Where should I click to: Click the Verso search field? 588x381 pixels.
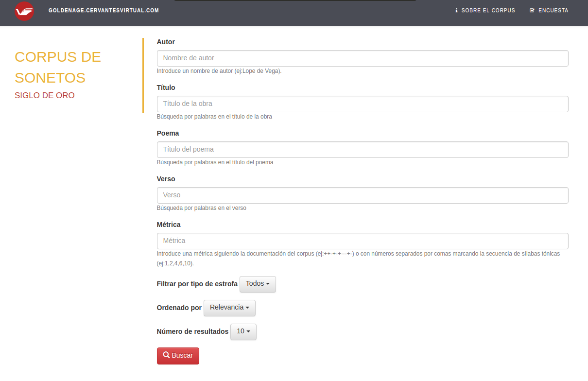[363, 195]
